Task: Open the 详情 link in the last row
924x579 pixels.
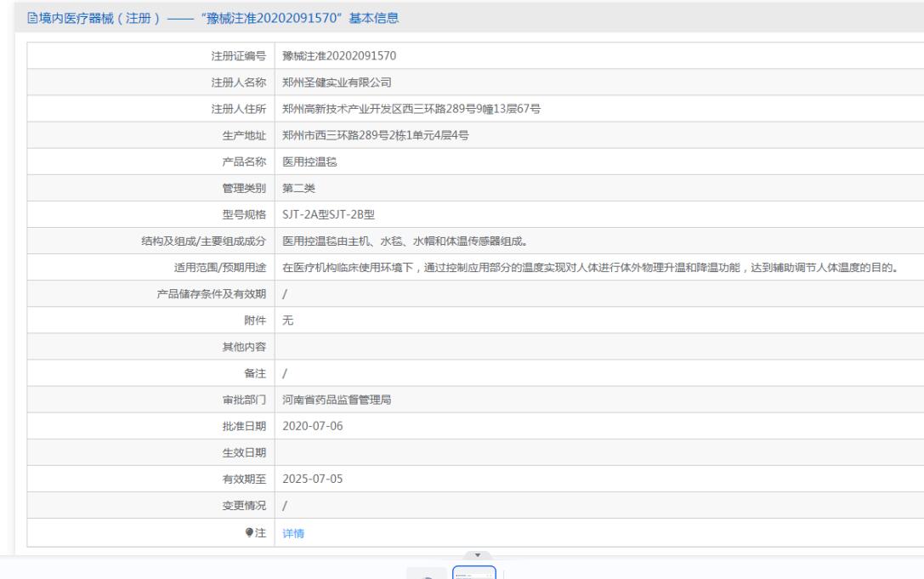Action: coord(293,534)
